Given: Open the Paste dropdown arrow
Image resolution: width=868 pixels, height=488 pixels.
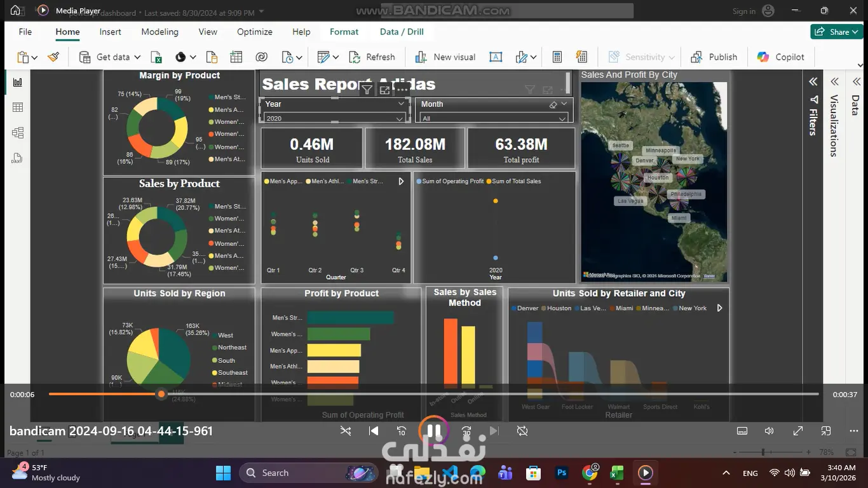Looking at the screenshot, I should pos(34,57).
